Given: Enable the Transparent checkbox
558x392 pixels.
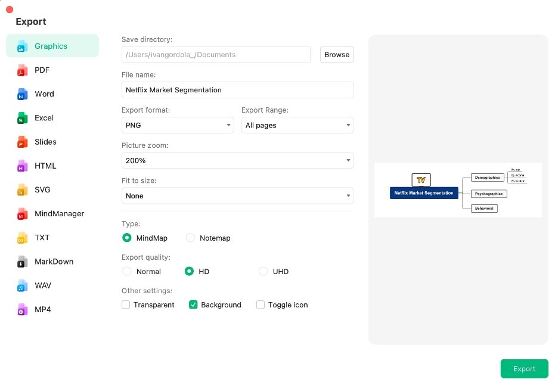Looking at the screenshot, I should pos(126,305).
